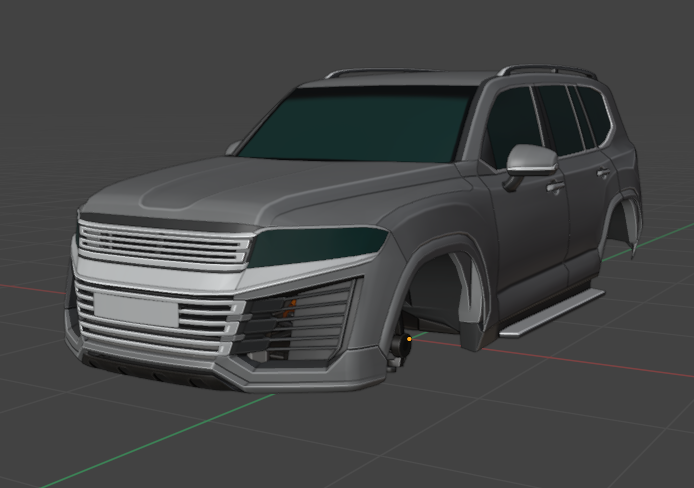Click the orange origin dot at wheel hub
The image size is (694, 488).
pyautogui.click(x=409, y=339)
